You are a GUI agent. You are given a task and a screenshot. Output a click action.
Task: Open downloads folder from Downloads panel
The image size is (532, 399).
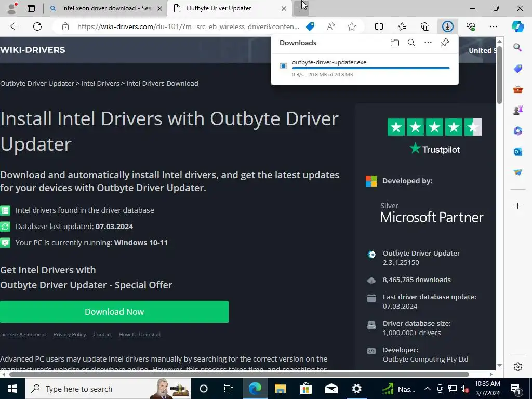click(395, 43)
